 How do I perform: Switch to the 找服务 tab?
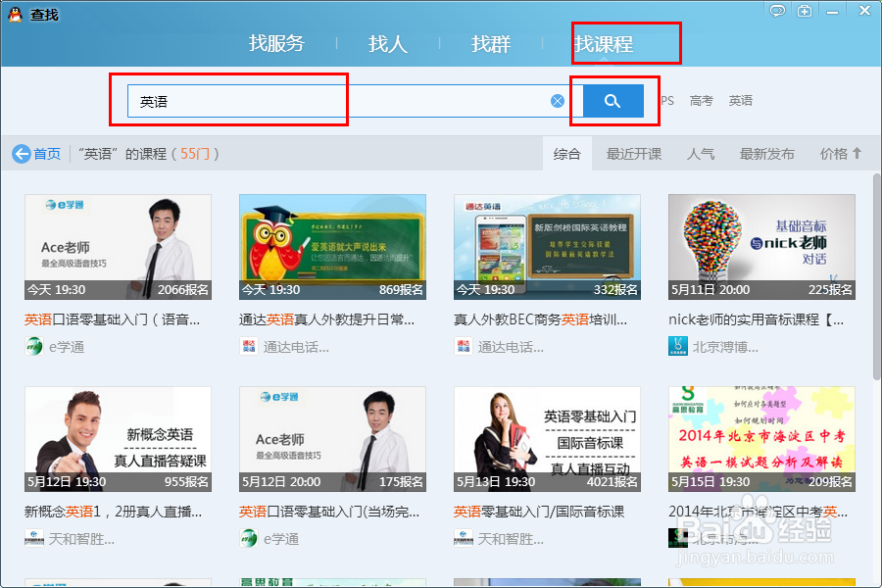pyautogui.click(x=276, y=44)
